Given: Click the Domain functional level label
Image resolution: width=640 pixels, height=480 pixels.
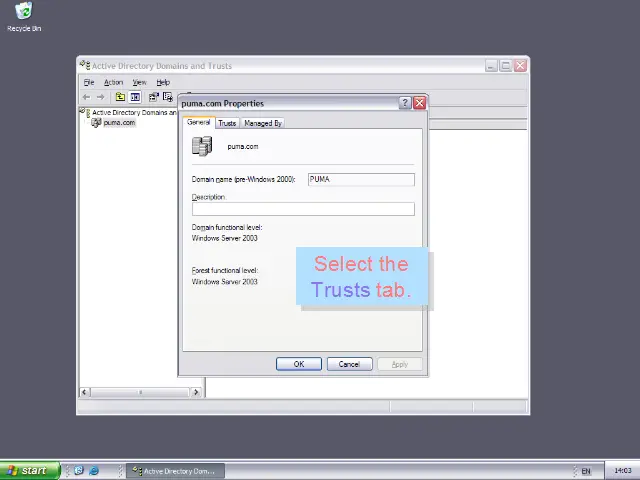Looking at the screenshot, I should click(227, 227).
